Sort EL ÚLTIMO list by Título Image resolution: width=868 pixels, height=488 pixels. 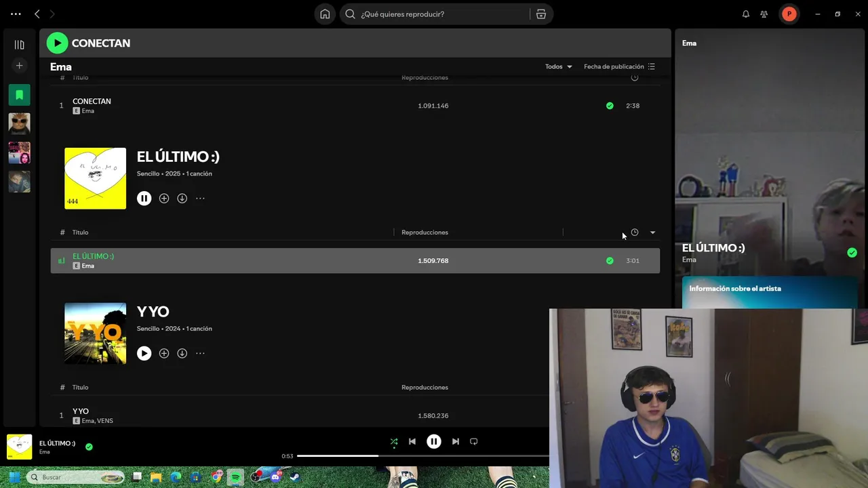click(80, 232)
